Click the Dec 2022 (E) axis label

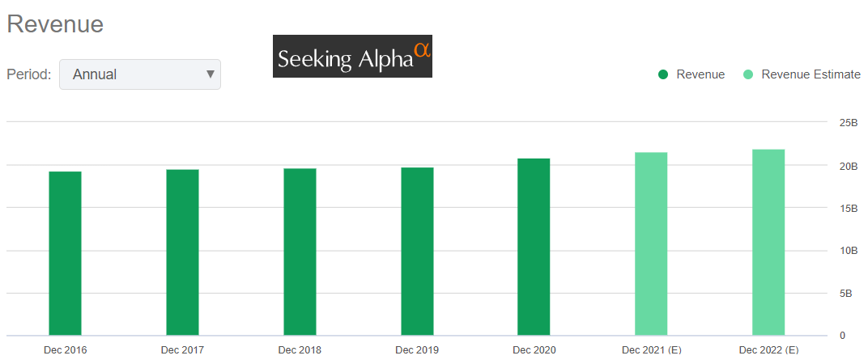pyautogui.click(x=768, y=350)
